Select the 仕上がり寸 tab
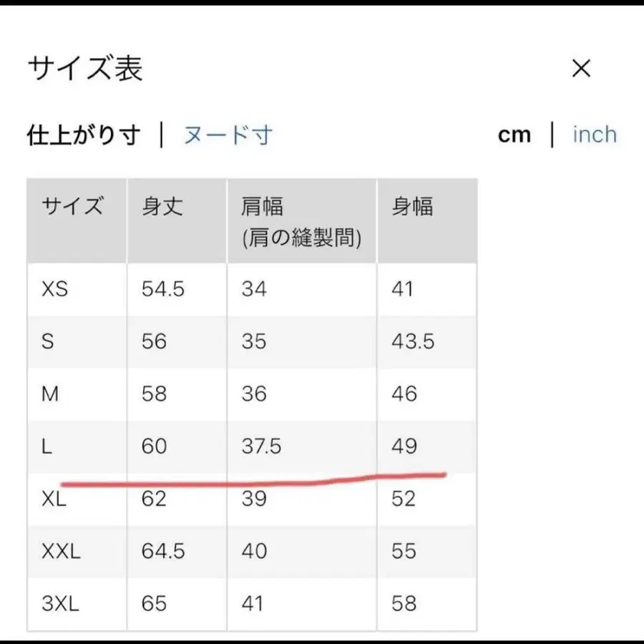 82,135
